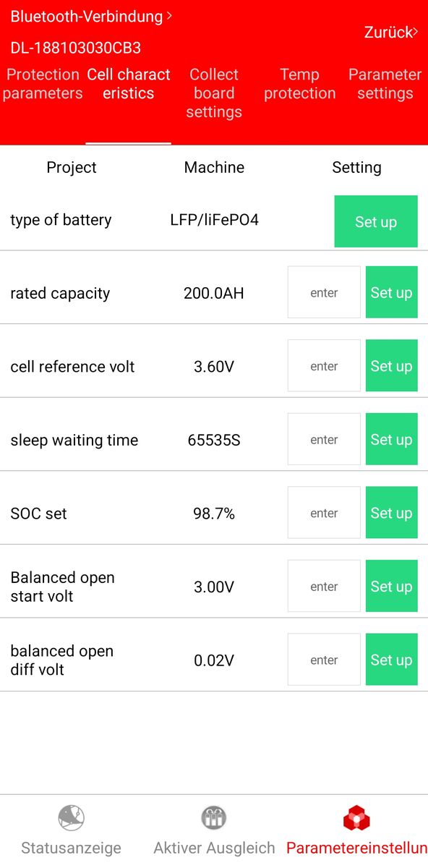Open the Temp protection tab
The width and height of the screenshot is (428, 868).
pos(299,84)
